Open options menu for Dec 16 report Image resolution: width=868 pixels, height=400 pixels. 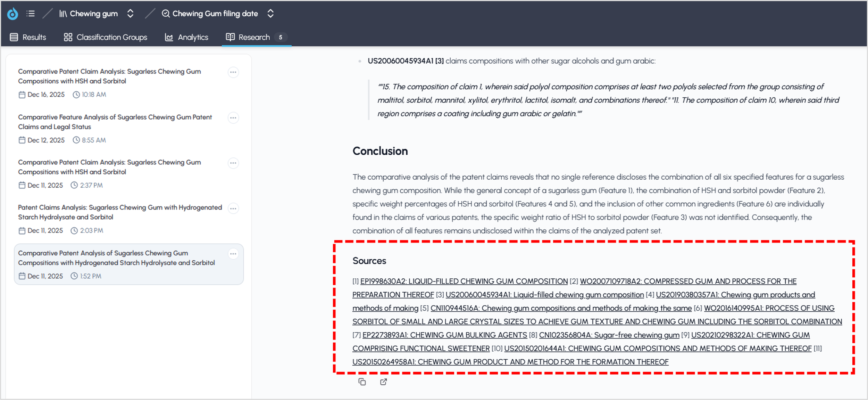(233, 72)
